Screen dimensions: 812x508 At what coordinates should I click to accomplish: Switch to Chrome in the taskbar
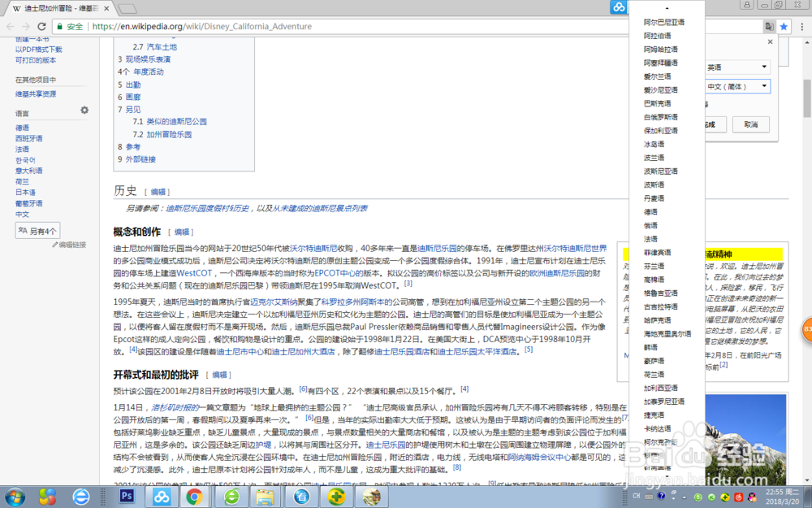pos(195,497)
